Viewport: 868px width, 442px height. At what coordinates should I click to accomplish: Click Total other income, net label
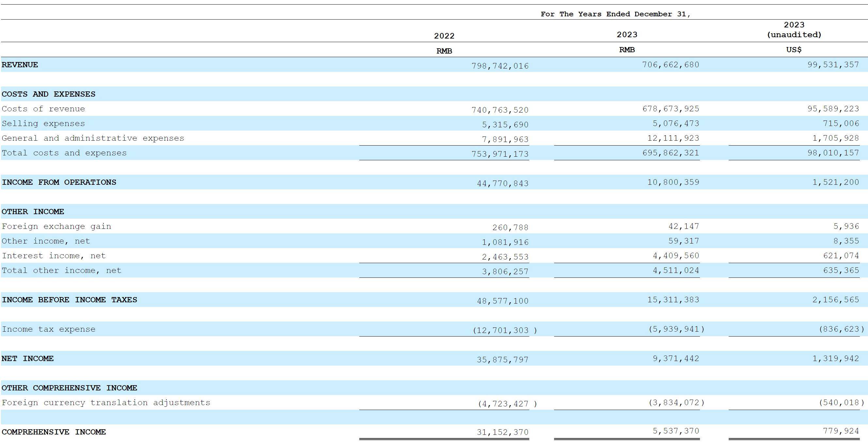[62, 271]
